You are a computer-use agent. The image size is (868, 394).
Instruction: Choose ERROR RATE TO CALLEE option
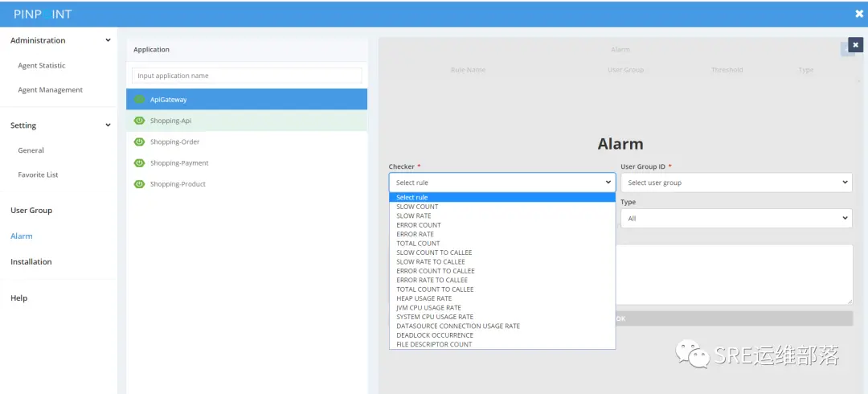tap(502, 280)
